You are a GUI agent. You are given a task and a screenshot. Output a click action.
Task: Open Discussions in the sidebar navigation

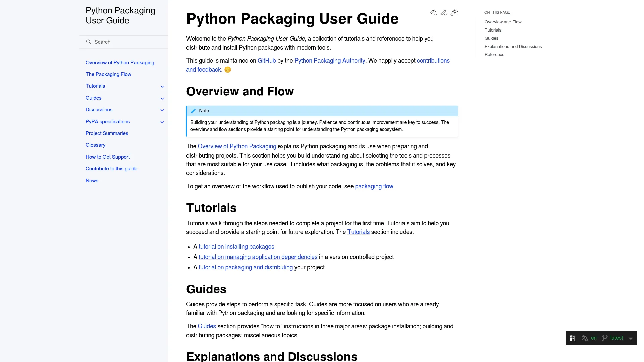[x=99, y=110]
